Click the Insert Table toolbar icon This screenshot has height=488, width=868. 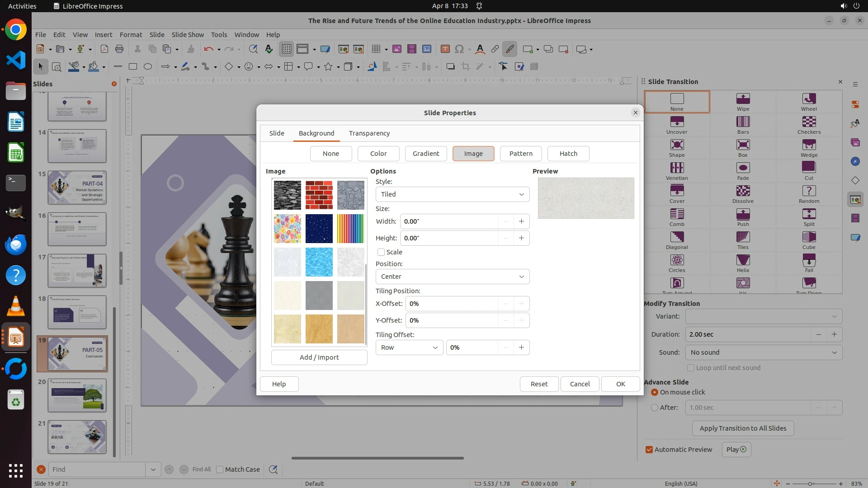(x=376, y=49)
